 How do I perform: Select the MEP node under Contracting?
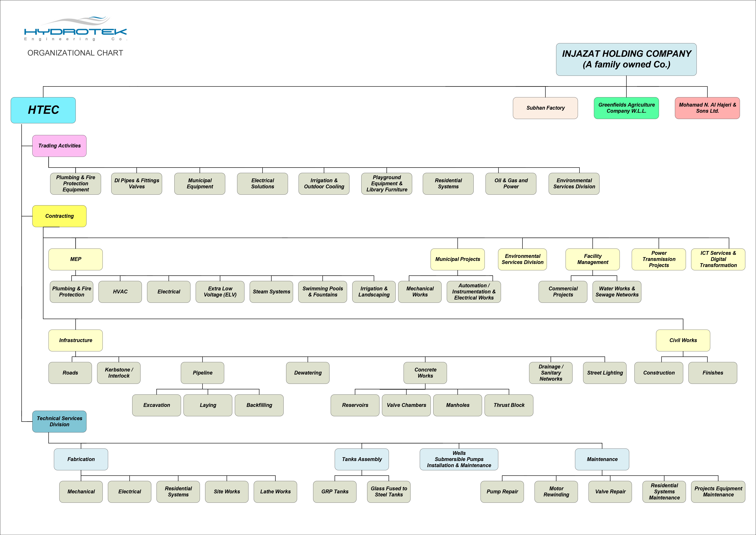tap(75, 259)
